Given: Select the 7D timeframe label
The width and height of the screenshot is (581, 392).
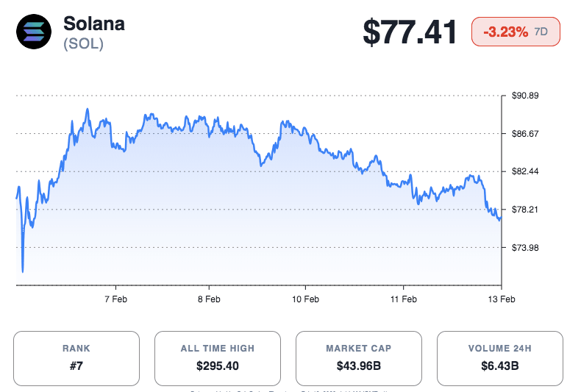Looking at the screenshot, I should (541, 32).
